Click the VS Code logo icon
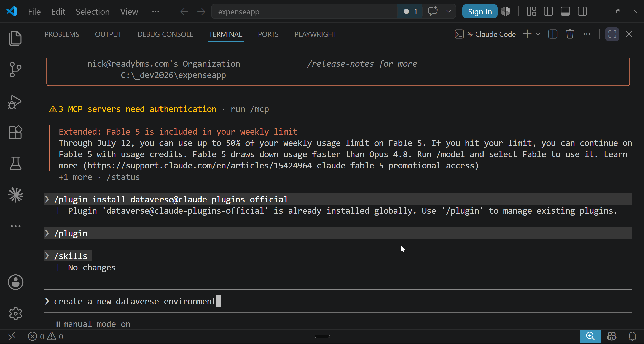 click(12, 11)
